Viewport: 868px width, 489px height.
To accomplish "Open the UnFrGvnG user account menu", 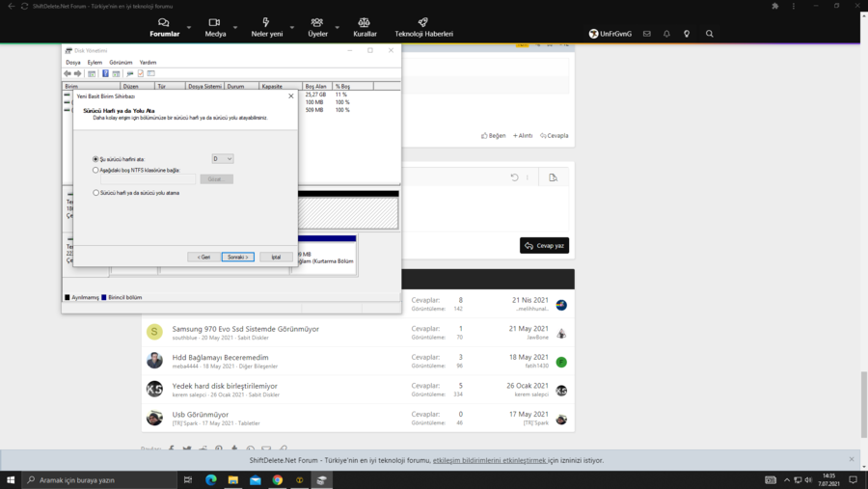I will pyautogui.click(x=610, y=34).
